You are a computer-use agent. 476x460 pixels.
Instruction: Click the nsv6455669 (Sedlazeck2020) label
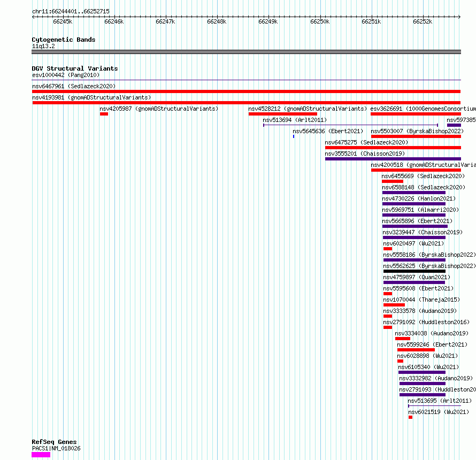coord(423,176)
